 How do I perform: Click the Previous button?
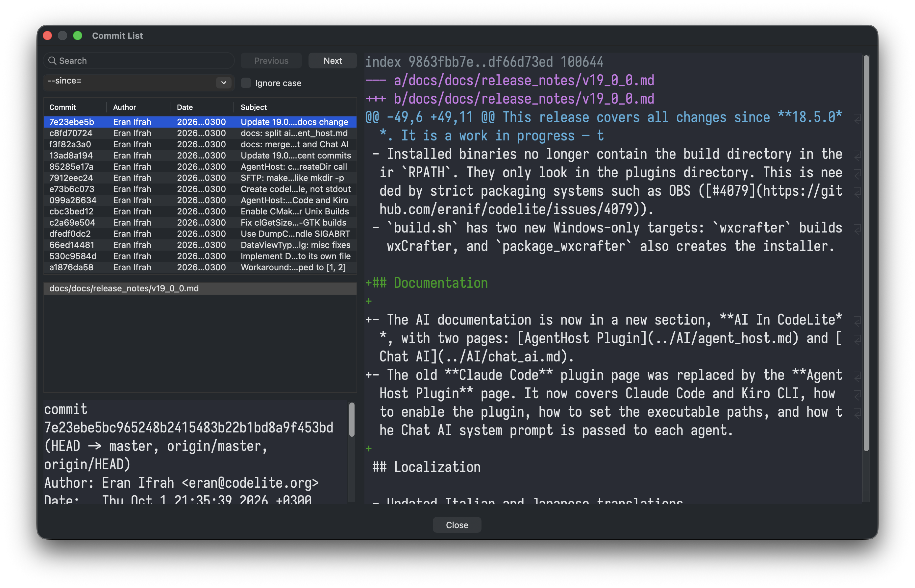pyautogui.click(x=271, y=61)
